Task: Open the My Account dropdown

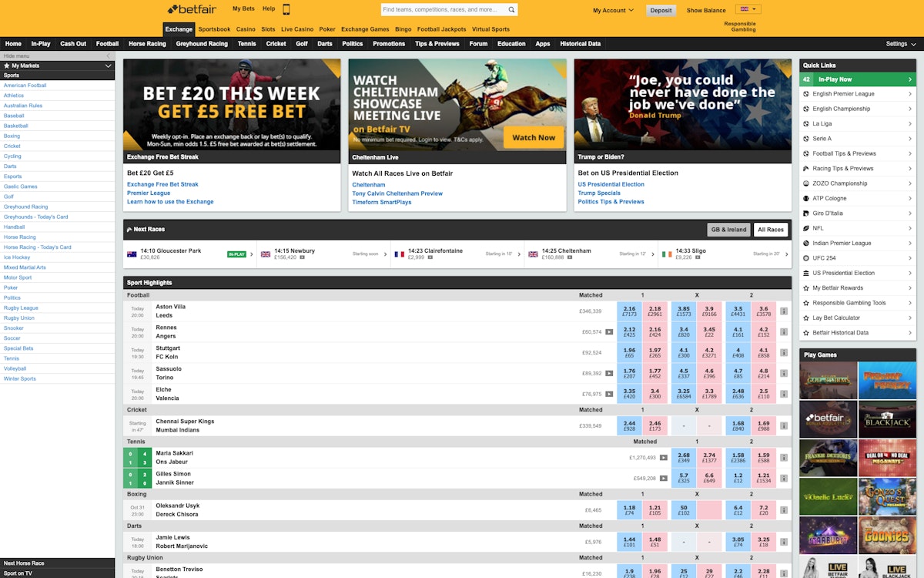Action: pyautogui.click(x=613, y=11)
